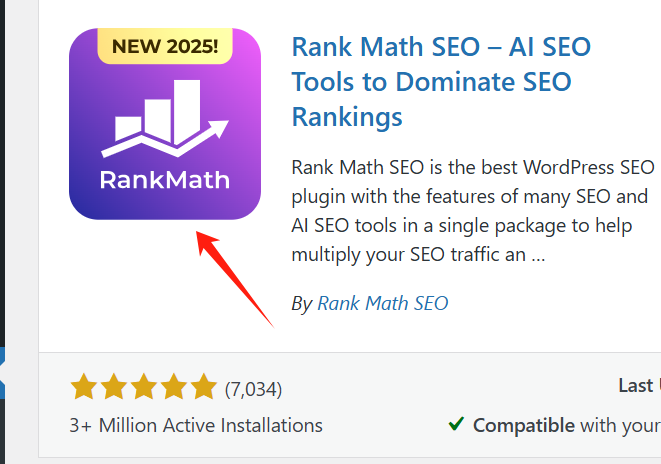The width and height of the screenshot is (661, 464).
Task: Click the third rating star
Action: (143, 387)
